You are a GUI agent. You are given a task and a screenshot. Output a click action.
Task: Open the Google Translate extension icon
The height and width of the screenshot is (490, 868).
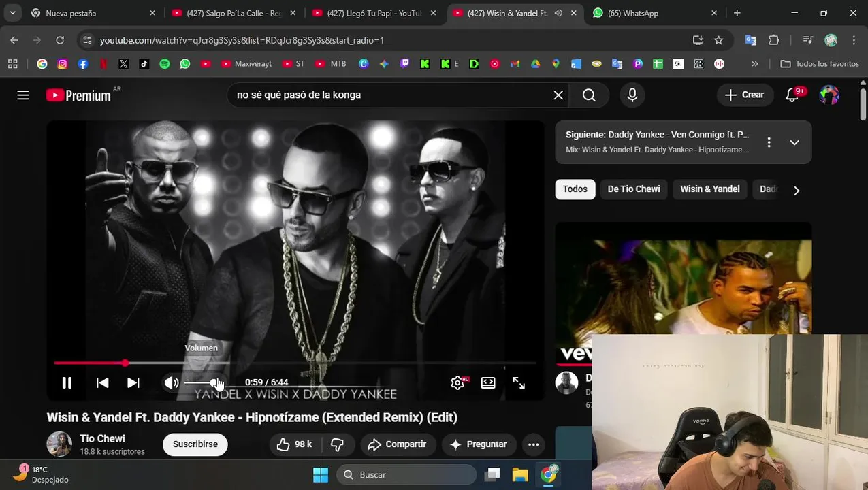pos(751,40)
